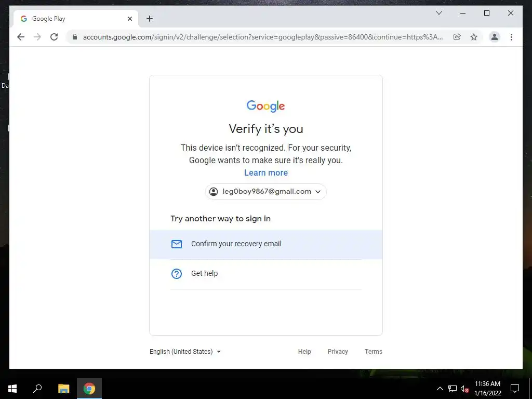Viewport: 532px width, 399px height.
Task: Choose Confirm your recovery email
Action: (x=265, y=244)
